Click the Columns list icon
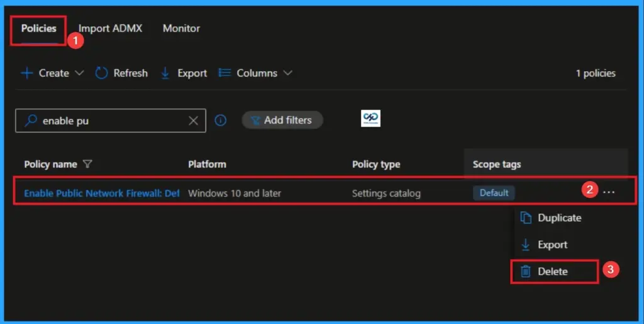Screen dimensions: 644x324 point(225,73)
